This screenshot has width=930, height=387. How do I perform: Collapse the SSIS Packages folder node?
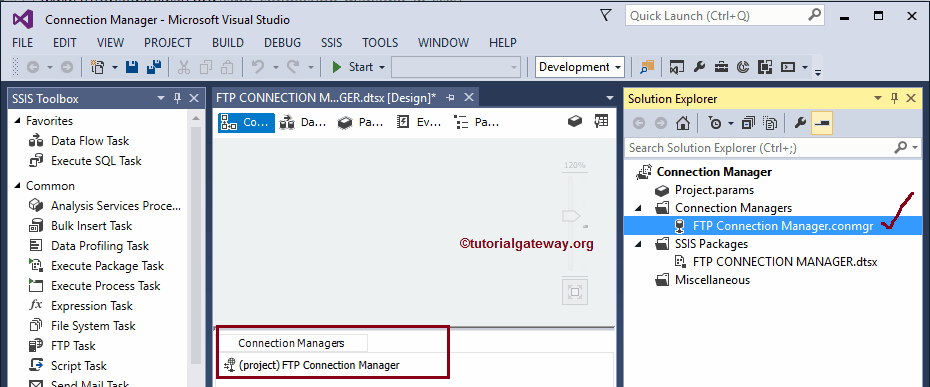(639, 244)
